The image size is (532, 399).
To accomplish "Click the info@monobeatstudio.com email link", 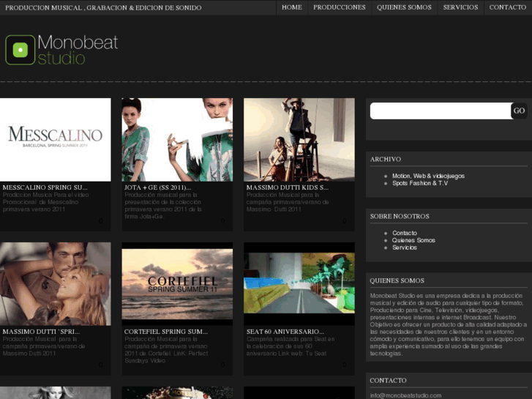I will point(405,395).
